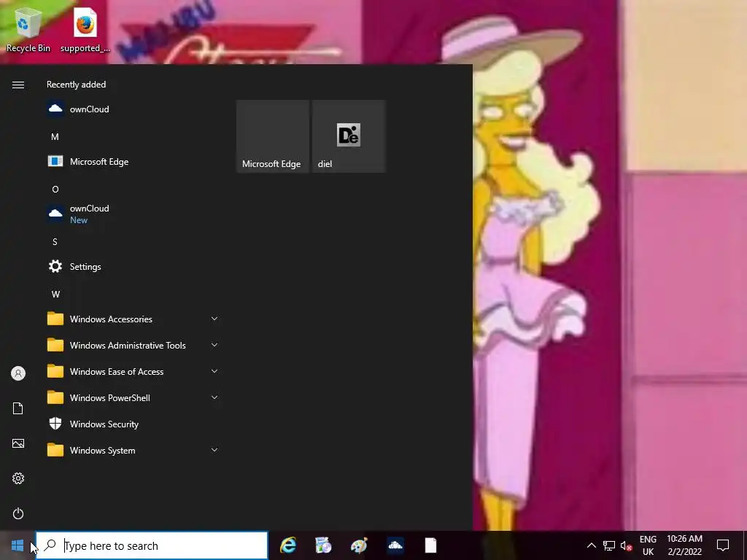Open the Action Center notifications icon
This screenshot has width=747, height=560.
click(723, 545)
